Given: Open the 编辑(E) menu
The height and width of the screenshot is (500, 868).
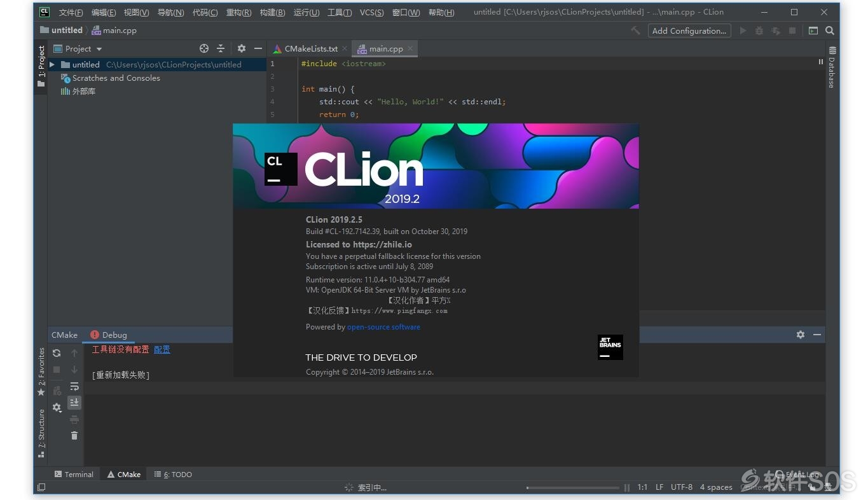Looking at the screenshot, I should click(x=104, y=12).
